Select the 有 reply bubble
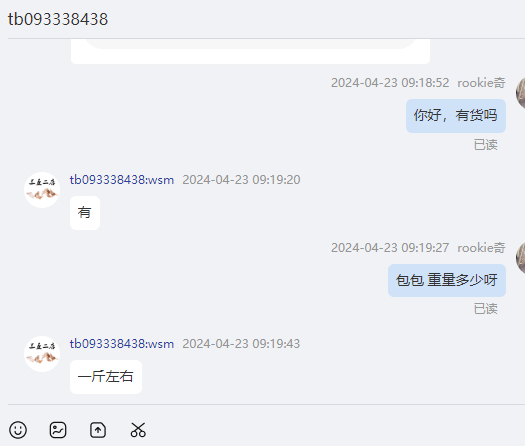 click(x=85, y=213)
